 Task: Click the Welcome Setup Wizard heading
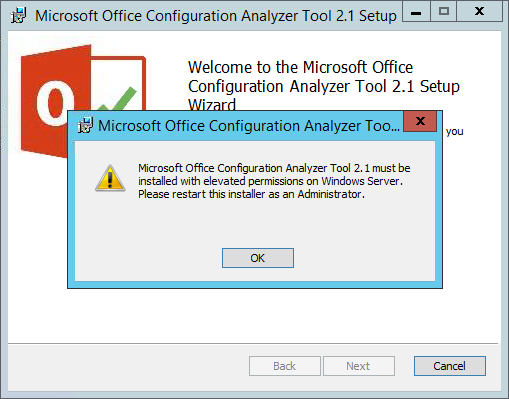click(x=324, y=86)
